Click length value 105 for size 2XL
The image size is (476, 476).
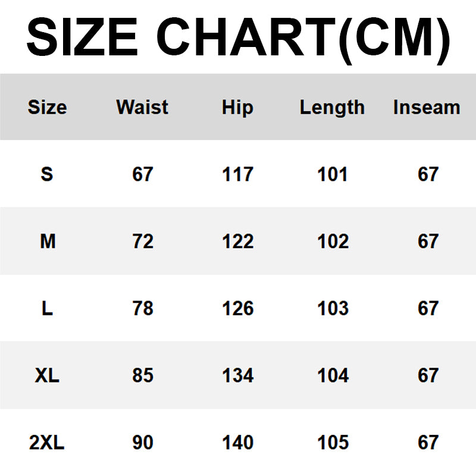click(333, 443)
